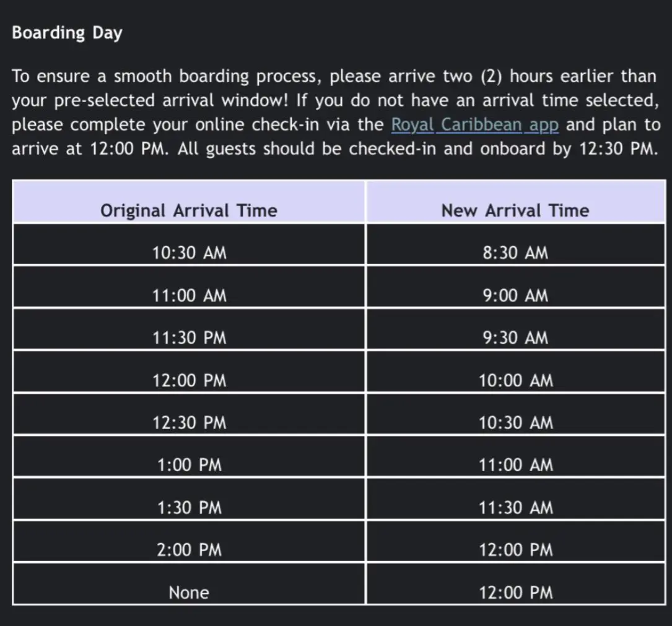672x626 pixels.
Task: Select the 10:30 AM original arrival cell
Action: (x=189, y=253)
